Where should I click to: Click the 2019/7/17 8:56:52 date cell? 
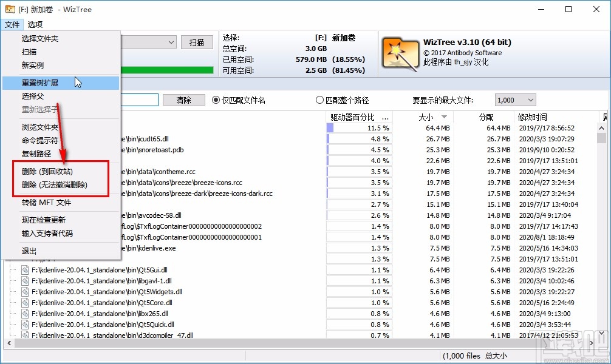point(547,128)
